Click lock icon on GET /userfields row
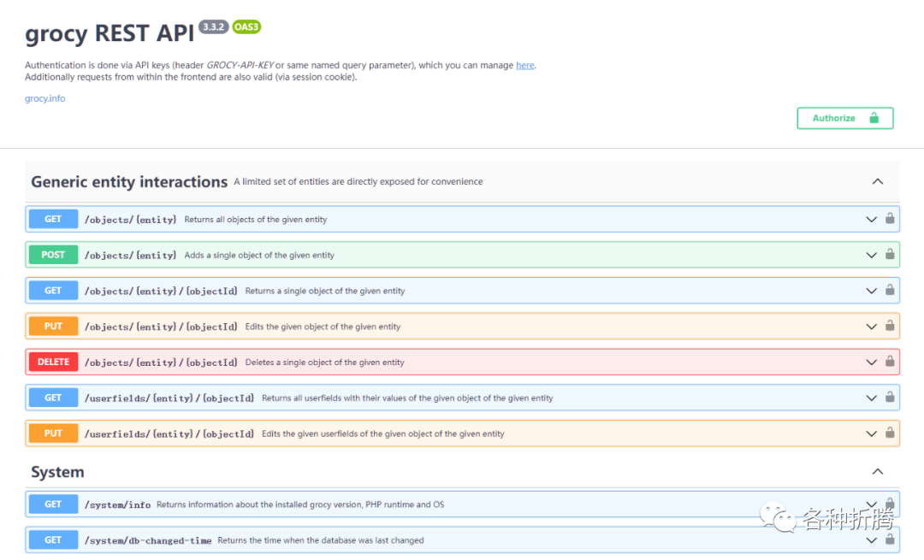924x560 pixels. [x=890, y=398]
